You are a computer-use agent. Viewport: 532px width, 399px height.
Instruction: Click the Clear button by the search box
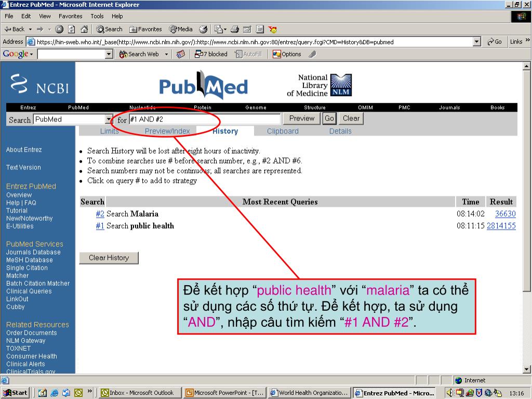click(x=351, y=118)
